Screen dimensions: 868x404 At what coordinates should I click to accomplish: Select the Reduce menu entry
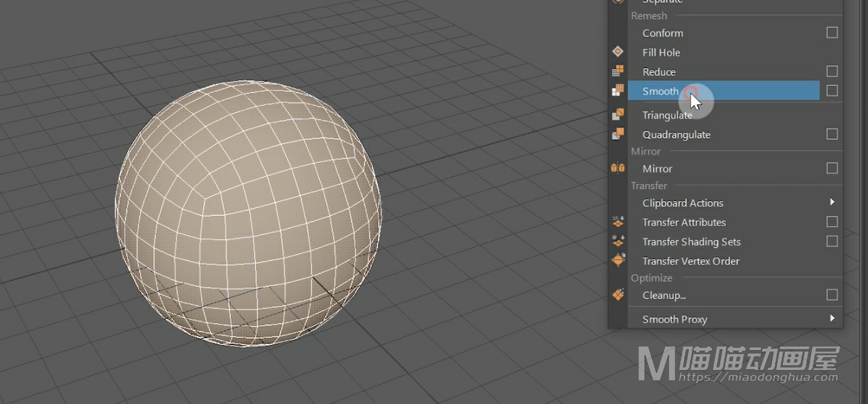[658, 72]
